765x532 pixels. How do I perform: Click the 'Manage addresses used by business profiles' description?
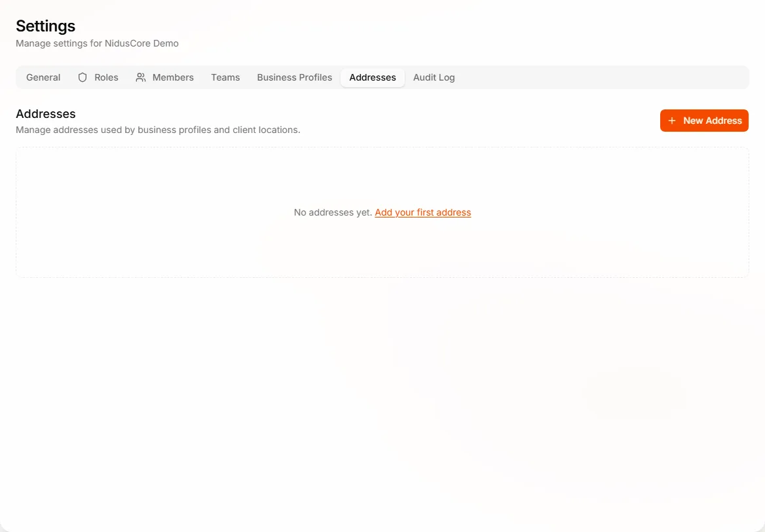coord(158,130)
